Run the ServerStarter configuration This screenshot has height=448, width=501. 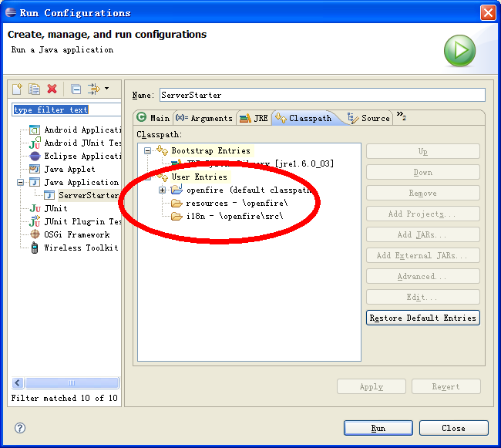point(378,428)
